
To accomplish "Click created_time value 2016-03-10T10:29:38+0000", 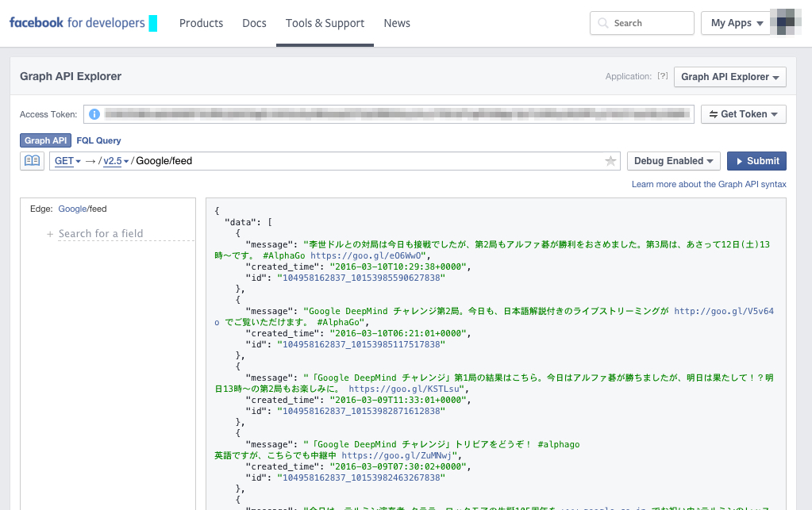I will point(400,267).
